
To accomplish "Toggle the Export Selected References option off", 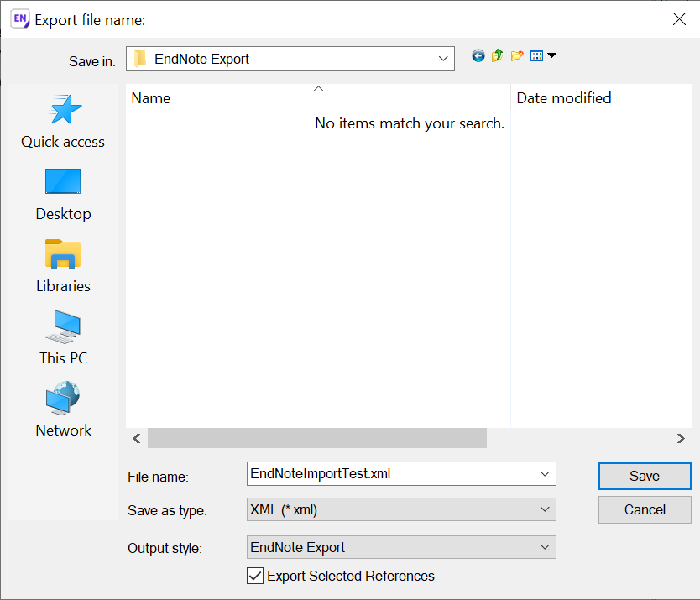I will (254, 576).
